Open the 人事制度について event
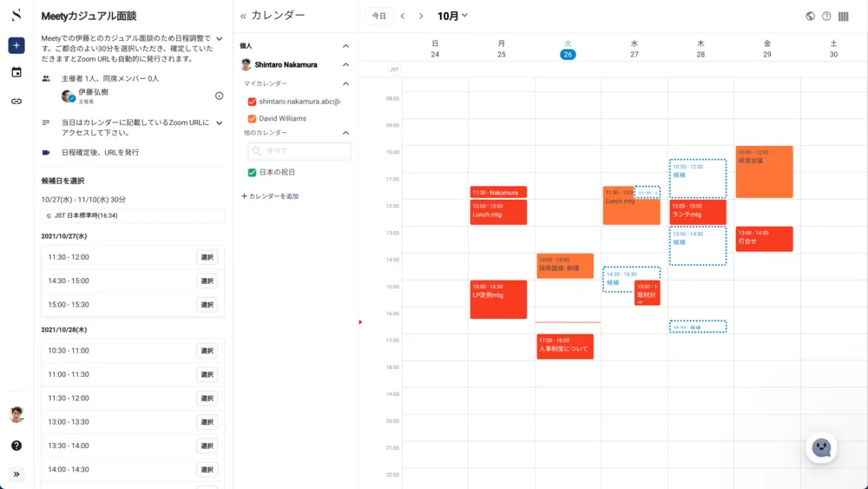This screenshot has height=489, width=868. pyautogui.click(x=565, y=347)
